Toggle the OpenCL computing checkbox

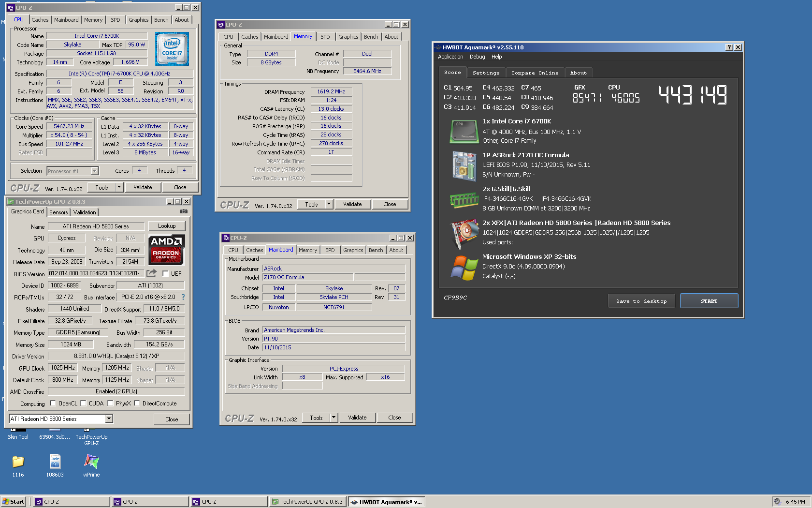click(53, 403)
